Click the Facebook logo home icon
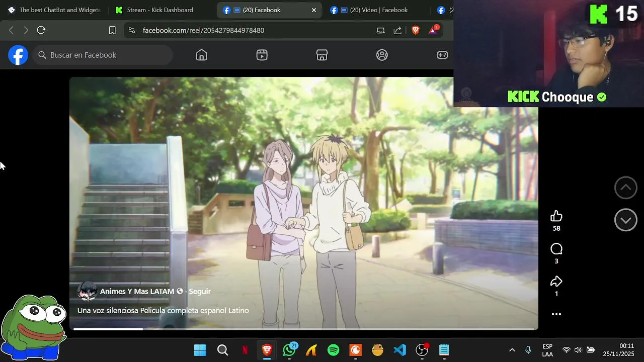The width and height of the screenshot is (644, 362). (18, 55)
